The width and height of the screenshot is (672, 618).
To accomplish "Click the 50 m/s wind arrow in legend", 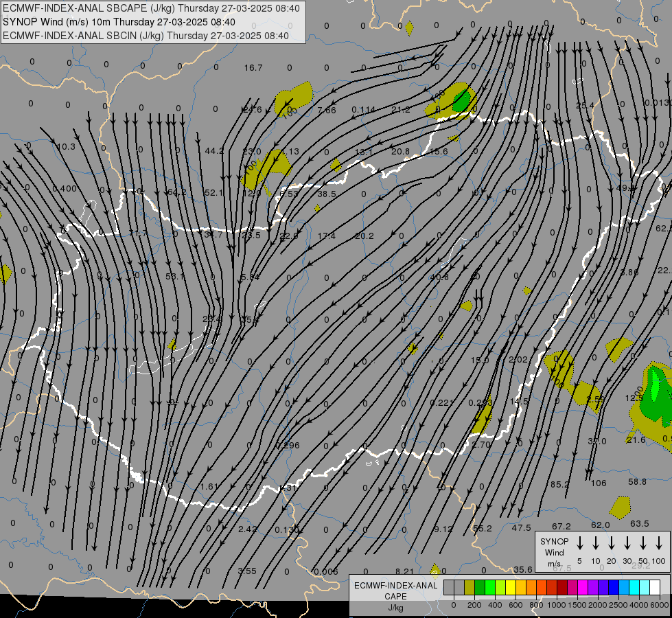I will pyautogui.click(x=643, y=543).
